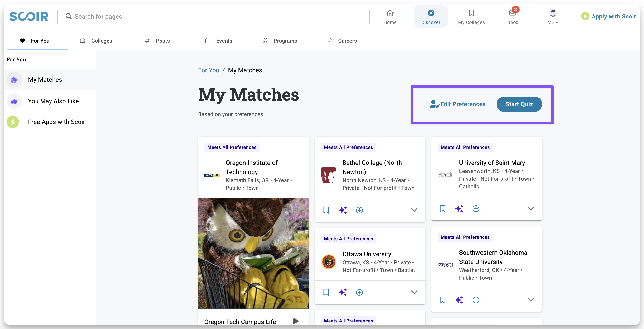This screenshot has height=329, width=644.
Task: Click the Ottawa University seal logo
Action: click(329, 262)
